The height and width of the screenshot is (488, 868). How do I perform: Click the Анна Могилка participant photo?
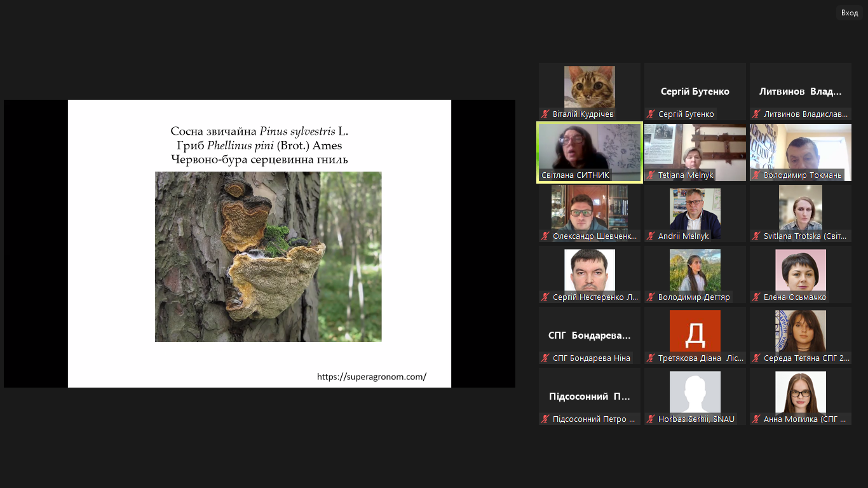pos(801,393)
